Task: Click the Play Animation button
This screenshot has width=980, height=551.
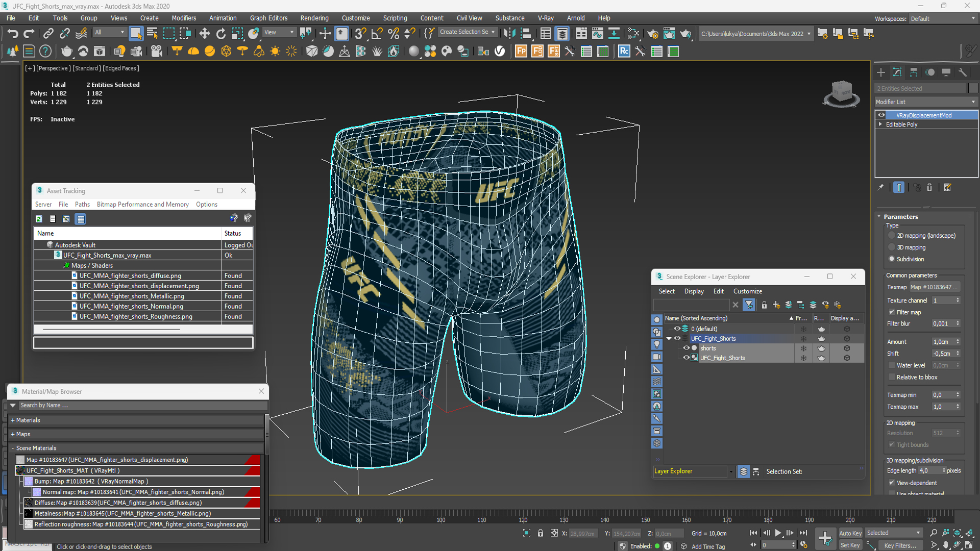Action: tap(778, 533)
